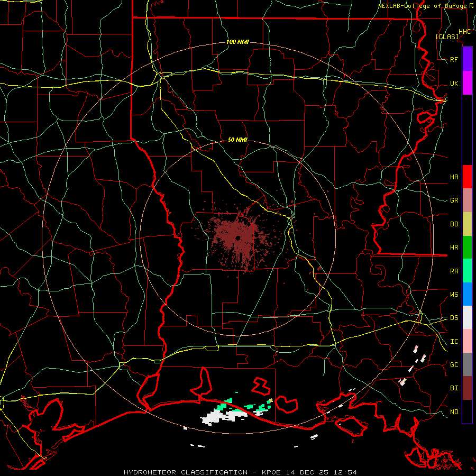
Task: Click the HYDROMETEOR CLASSIFICATION title text
Action: [x=186, y=472]
